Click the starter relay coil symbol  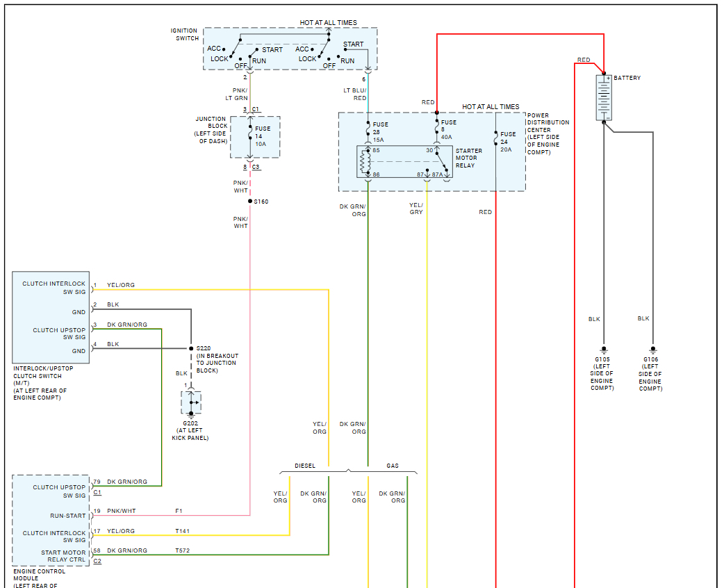click(365, 162)
